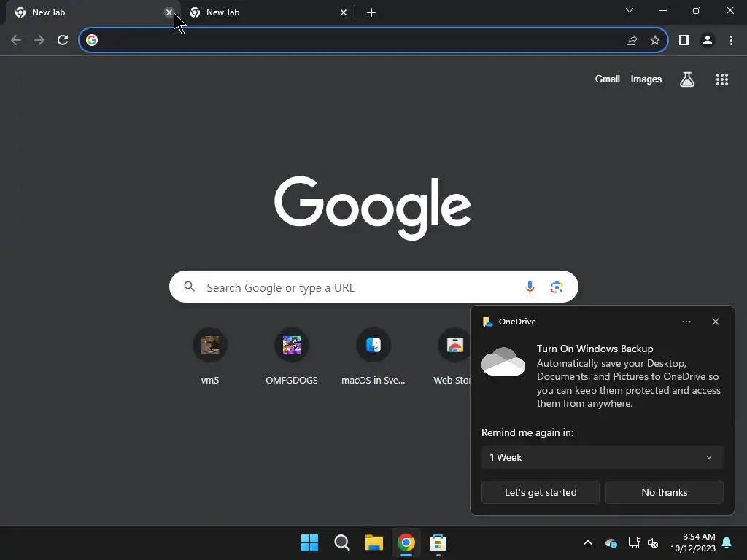This screenshot has width=747, height=560.
Task: Click the magnifier icon in search box
Action: click(x=190, y=287)
